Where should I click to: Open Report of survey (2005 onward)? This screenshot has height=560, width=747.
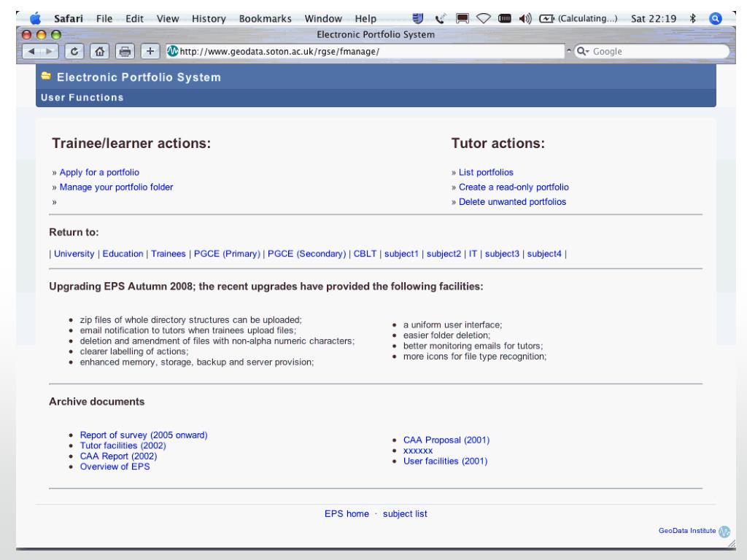point(144,435)
